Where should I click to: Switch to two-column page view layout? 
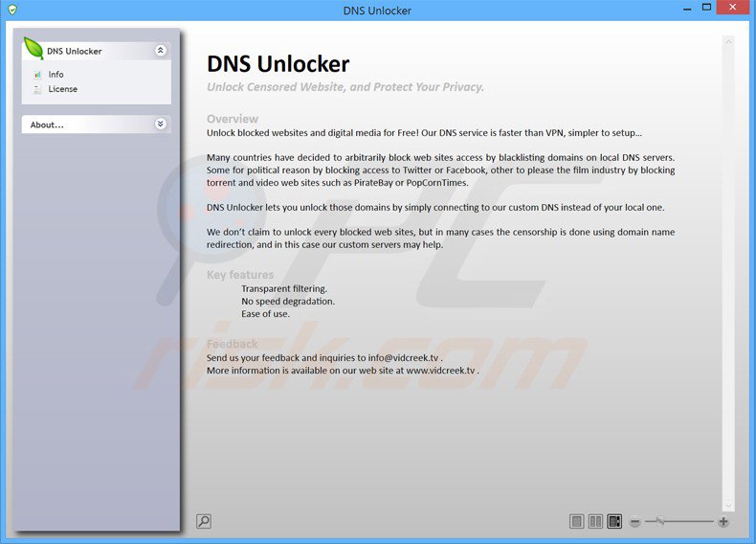[595, 521]
